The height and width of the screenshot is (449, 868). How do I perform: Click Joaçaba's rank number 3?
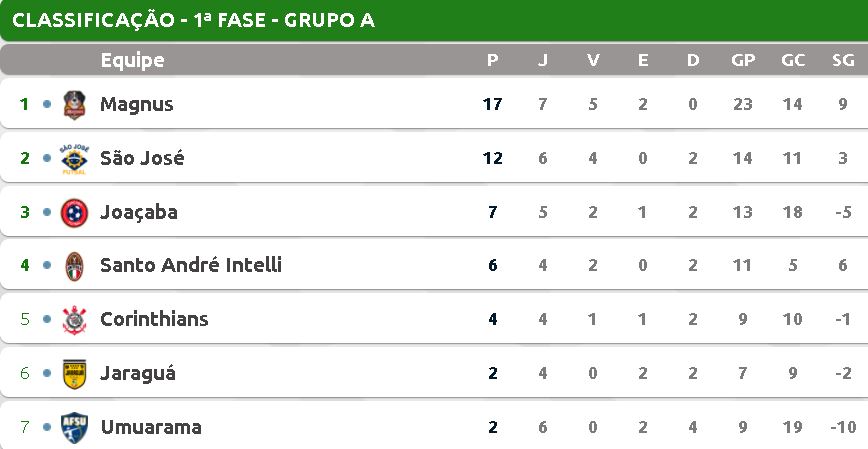coord(24,212)
